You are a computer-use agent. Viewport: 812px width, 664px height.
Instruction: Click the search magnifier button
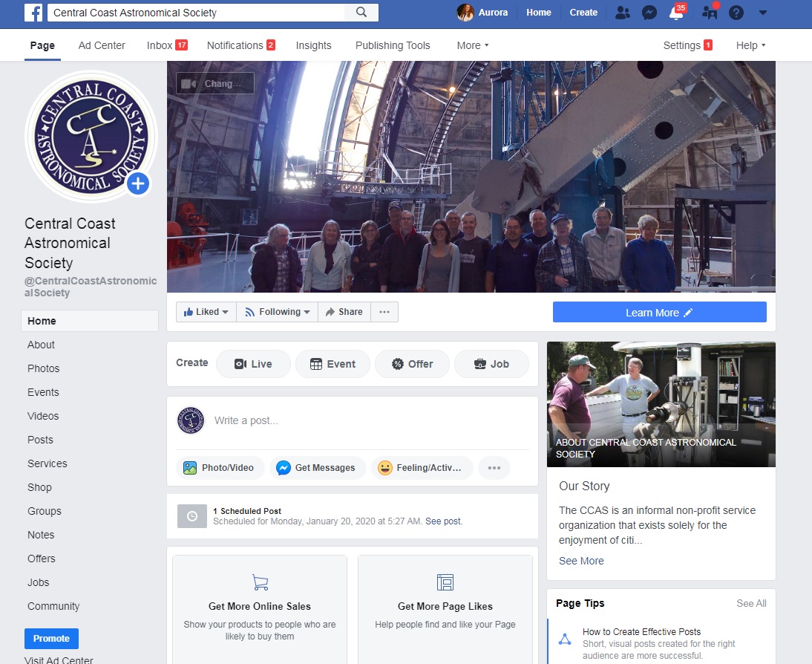pyautogui.click(x=361, y=13)
